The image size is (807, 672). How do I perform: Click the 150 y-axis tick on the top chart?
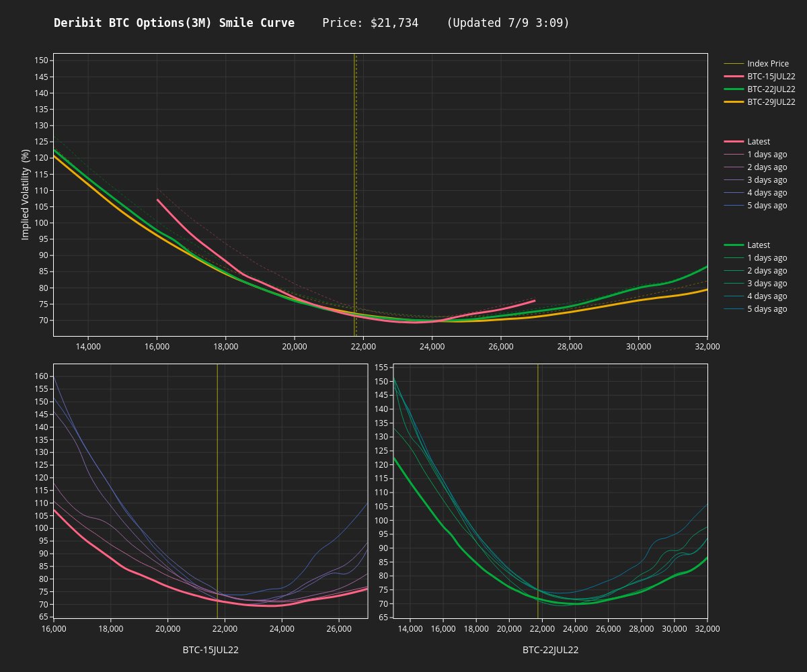(x=41, y=60)
